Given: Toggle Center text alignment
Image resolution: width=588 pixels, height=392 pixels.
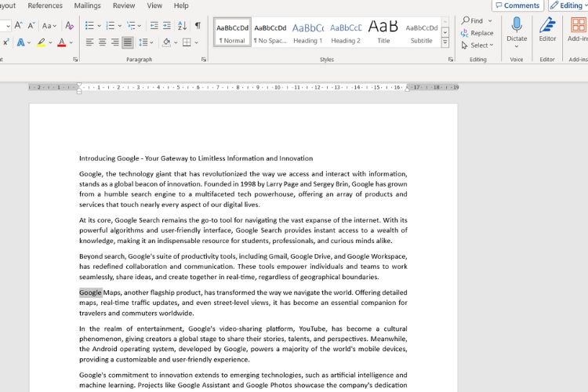Looking at the screenshot, I should (102, 42).
